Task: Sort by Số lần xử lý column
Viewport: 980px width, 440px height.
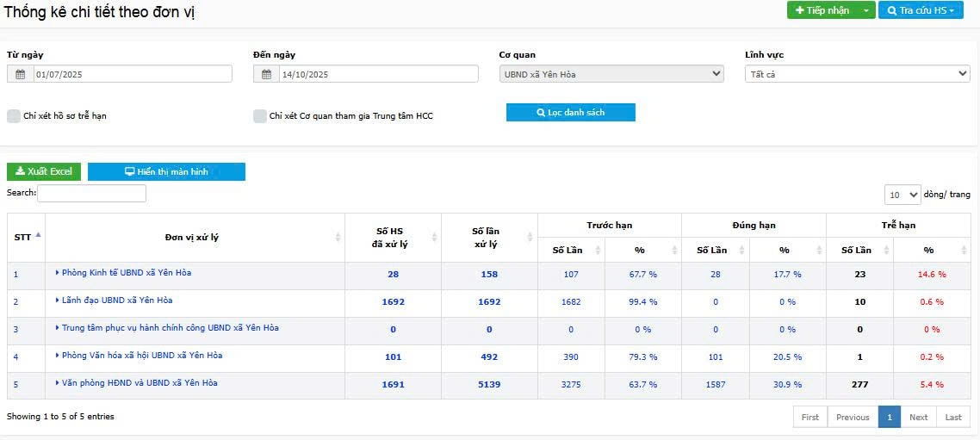Action: [530, 238]
